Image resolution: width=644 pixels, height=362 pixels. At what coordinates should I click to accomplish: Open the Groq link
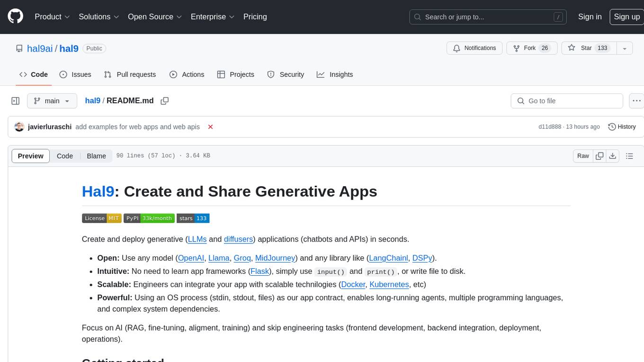(x=242, y=258)
